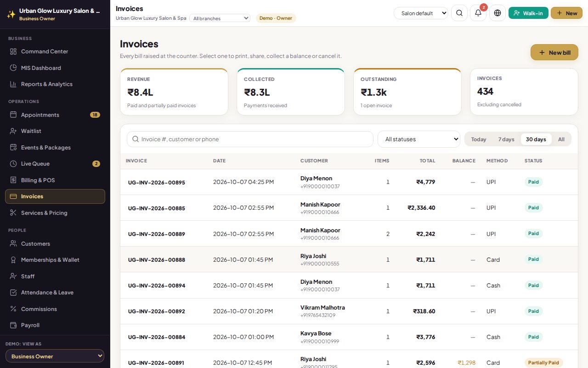Click the Partially Paid status badge
Viewport: 588px width, 368px height.
(x=543, y=362)
